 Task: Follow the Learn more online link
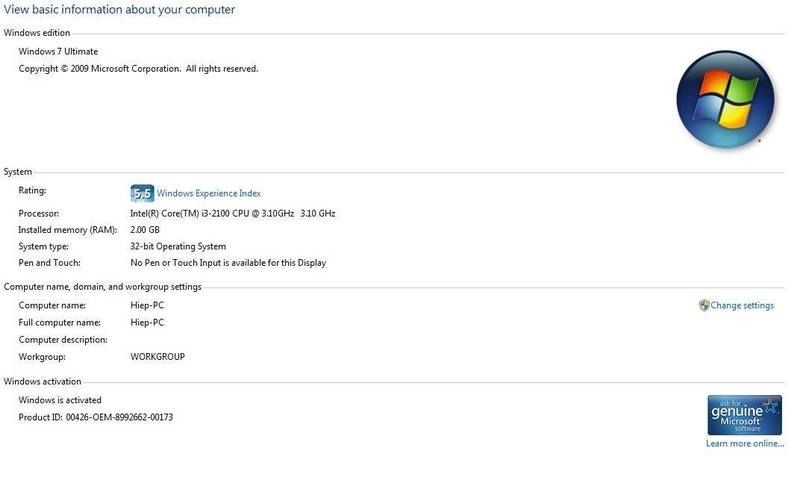744,443
